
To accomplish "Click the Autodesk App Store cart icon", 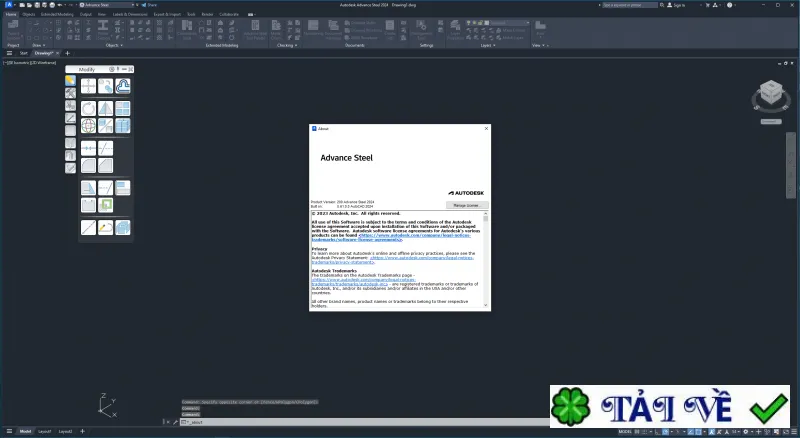I will 707,5.
